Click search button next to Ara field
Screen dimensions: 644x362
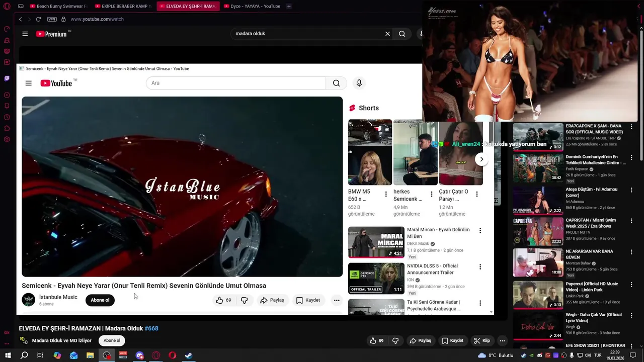coord(337,83)
